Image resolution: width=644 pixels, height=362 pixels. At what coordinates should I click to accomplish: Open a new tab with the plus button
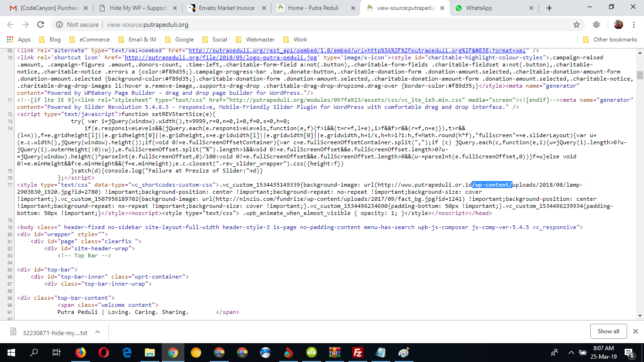tap(549, 8)
